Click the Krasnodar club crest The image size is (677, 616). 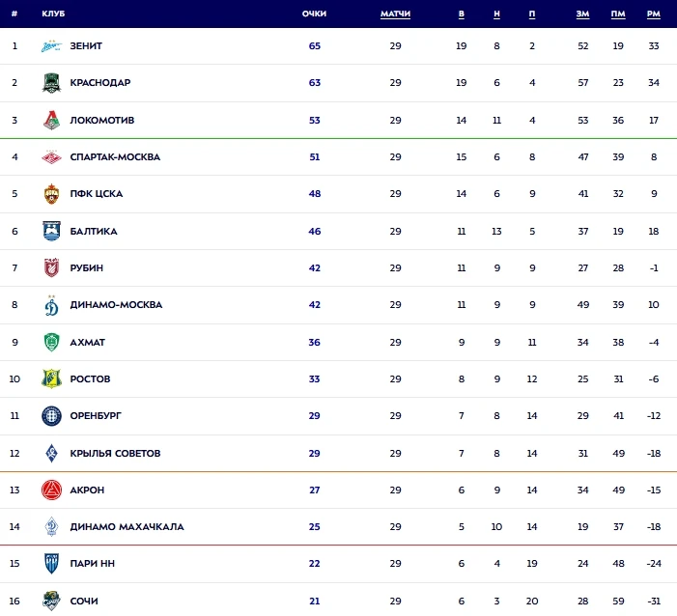pos(51,83)
